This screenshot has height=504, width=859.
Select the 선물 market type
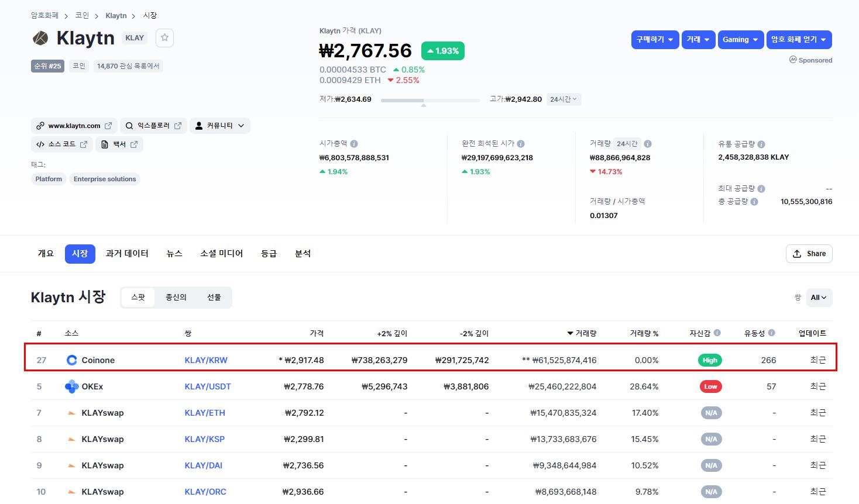[214, 298]
